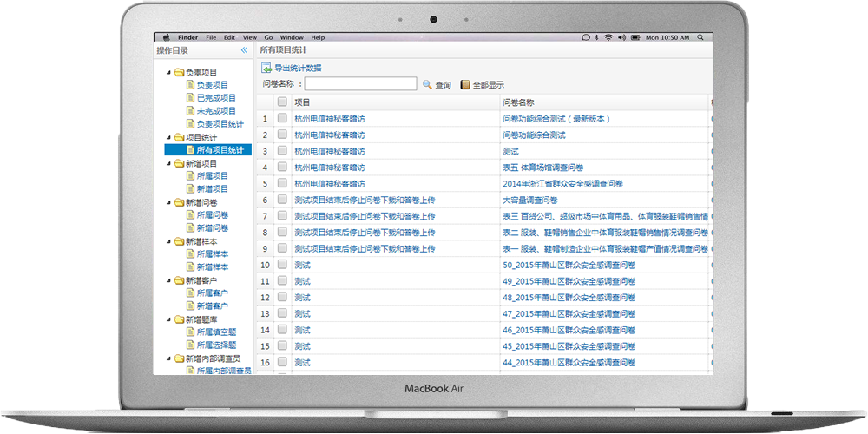Toggle the select-all checkbox in table header

pos(282,102)
